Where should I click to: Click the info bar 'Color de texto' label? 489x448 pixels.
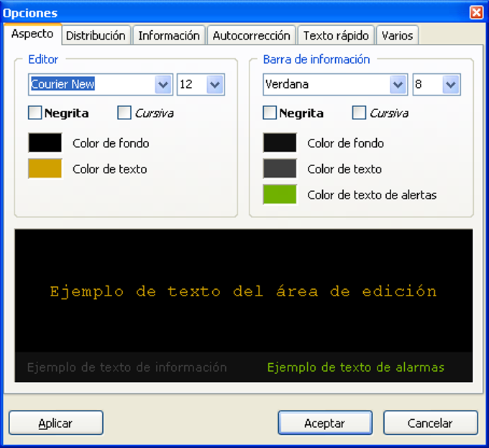[344, 169]
